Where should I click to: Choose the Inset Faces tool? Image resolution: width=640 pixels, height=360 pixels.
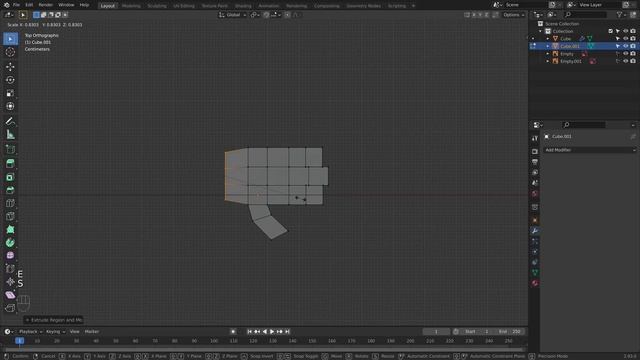point(10,177)
